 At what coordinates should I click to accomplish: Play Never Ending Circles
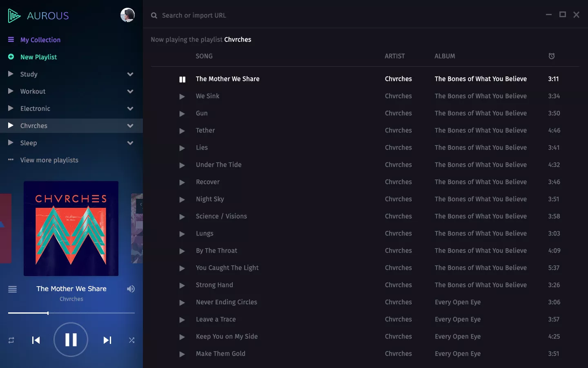point(182,303)
